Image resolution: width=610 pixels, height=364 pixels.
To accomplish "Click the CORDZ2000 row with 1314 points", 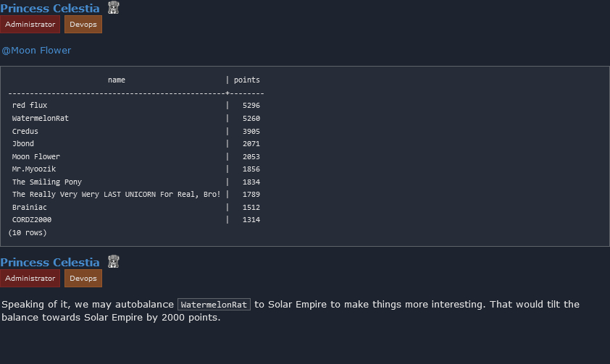I will pos(32,220).
